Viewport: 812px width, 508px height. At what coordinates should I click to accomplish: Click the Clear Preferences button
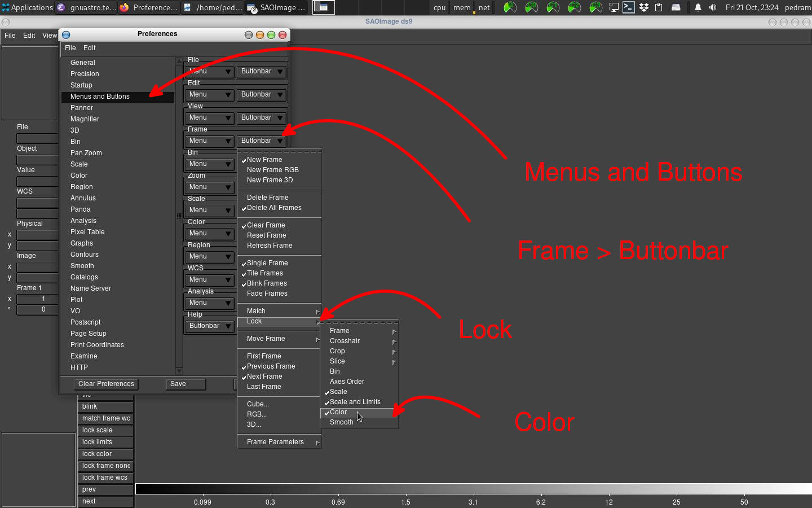tap(105, 384)
